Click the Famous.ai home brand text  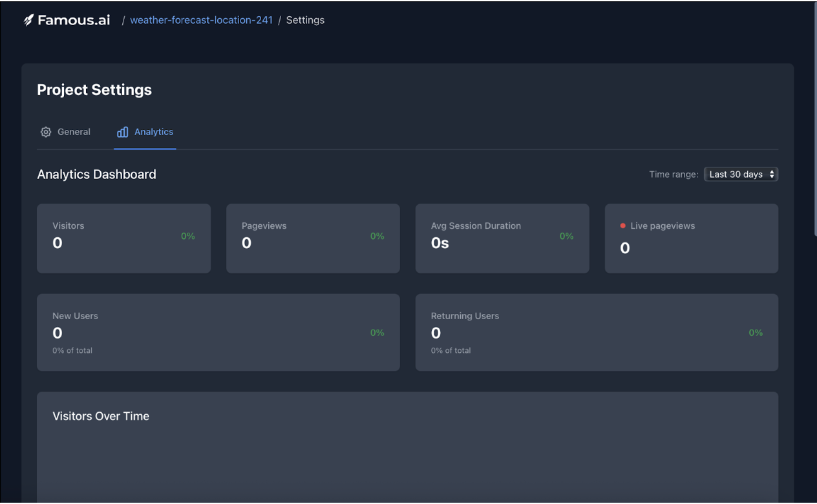[74, 20]
